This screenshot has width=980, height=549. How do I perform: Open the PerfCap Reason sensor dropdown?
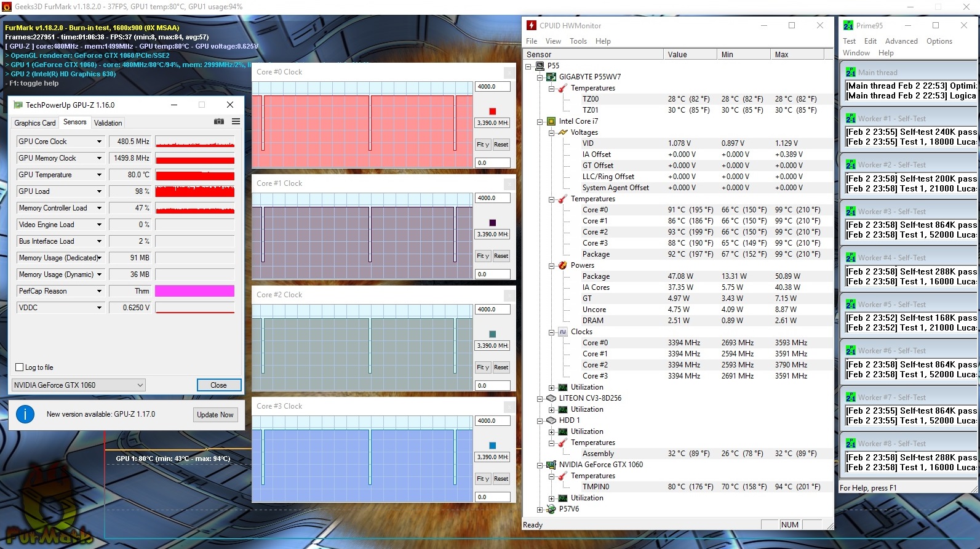[99, 291]
